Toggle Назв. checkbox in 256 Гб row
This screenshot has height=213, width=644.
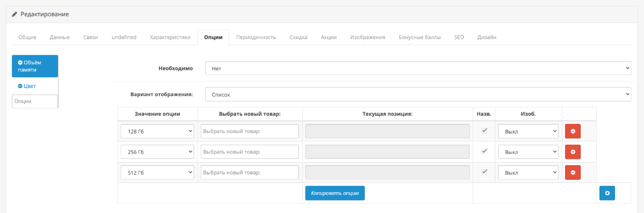tap(485, 151)
